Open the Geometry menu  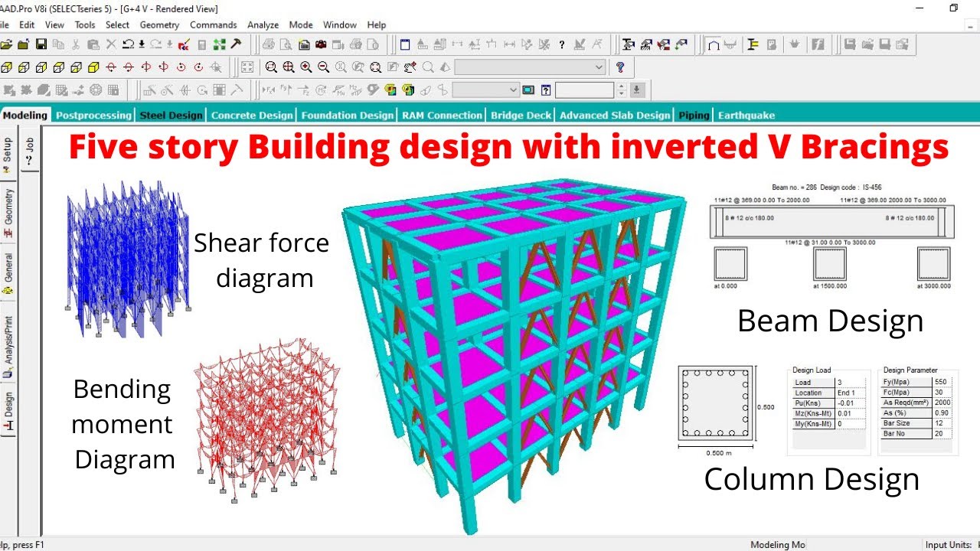click(x=159, y=24)
